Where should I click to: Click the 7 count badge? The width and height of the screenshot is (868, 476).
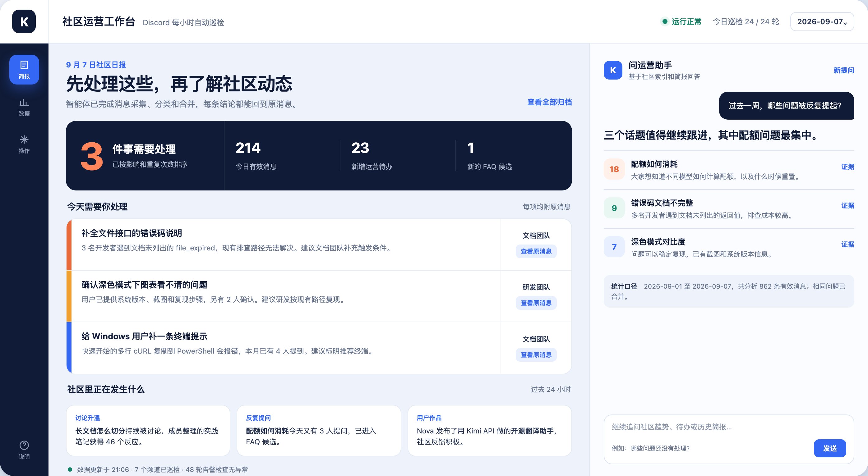pyautogui.click(x=614, y=247)
